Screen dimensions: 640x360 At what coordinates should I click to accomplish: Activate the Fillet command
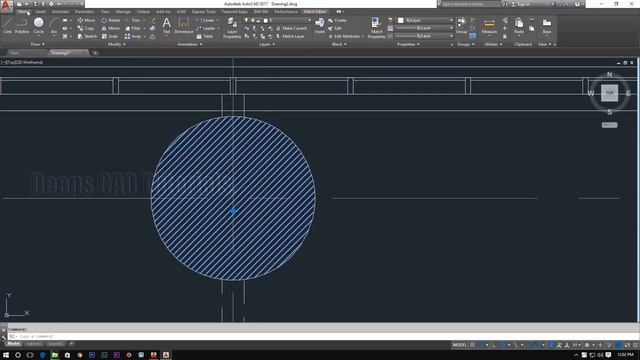pos(133,28)
